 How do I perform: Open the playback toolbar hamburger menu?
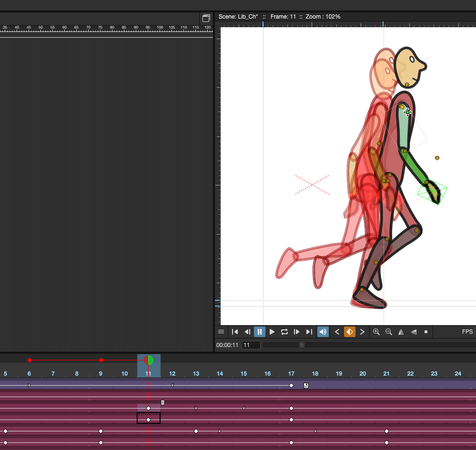coord(221,331)
